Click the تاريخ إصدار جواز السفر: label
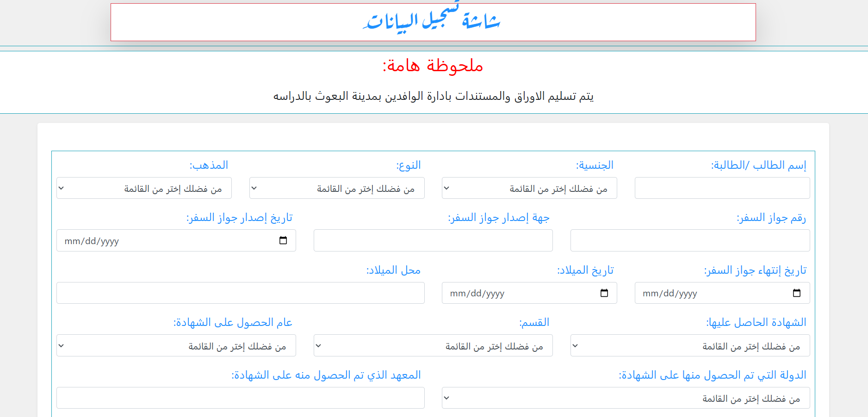The height and width of the screenshot is (417, 868). [x=239, y=218]
